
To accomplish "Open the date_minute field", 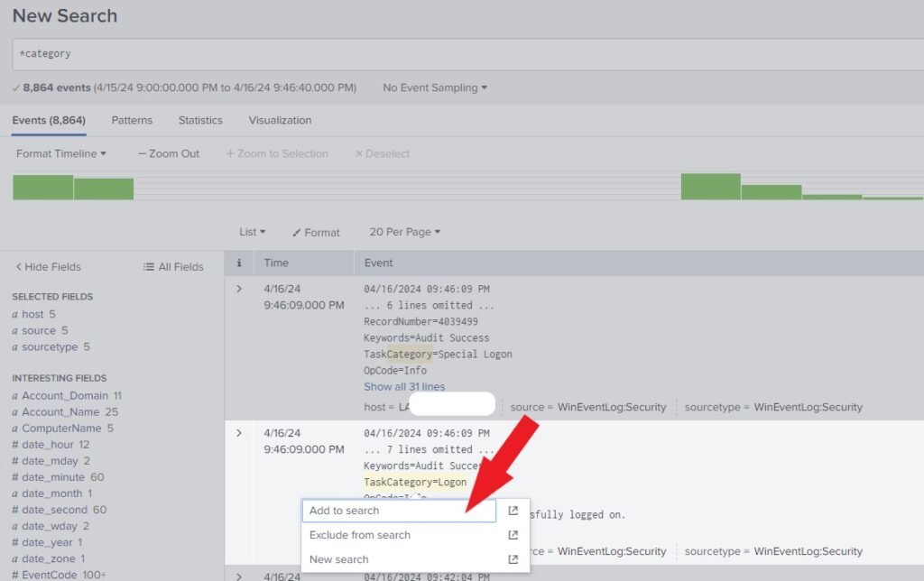I will pos(58,477).
